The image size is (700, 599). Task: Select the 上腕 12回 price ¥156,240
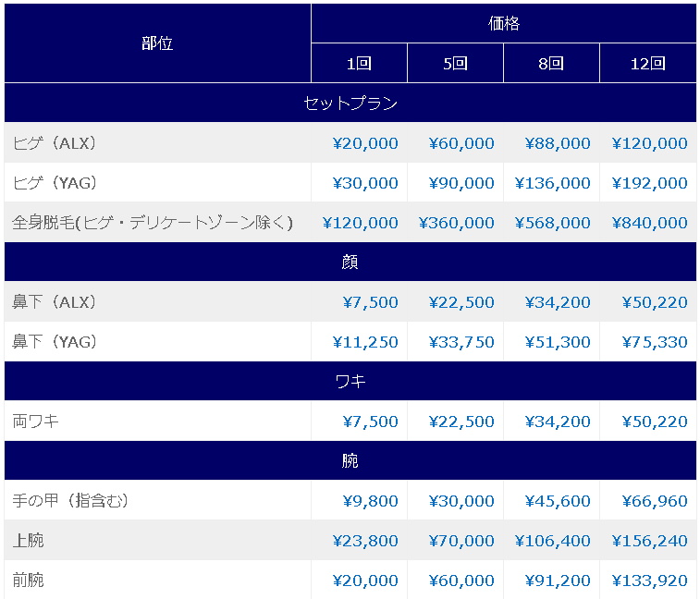[x=649, y=541]
